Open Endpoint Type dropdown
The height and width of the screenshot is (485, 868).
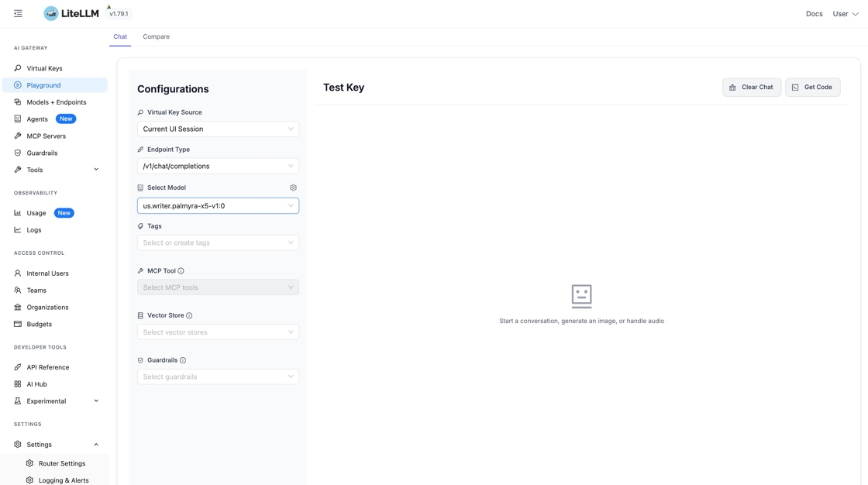pos(218,166)
